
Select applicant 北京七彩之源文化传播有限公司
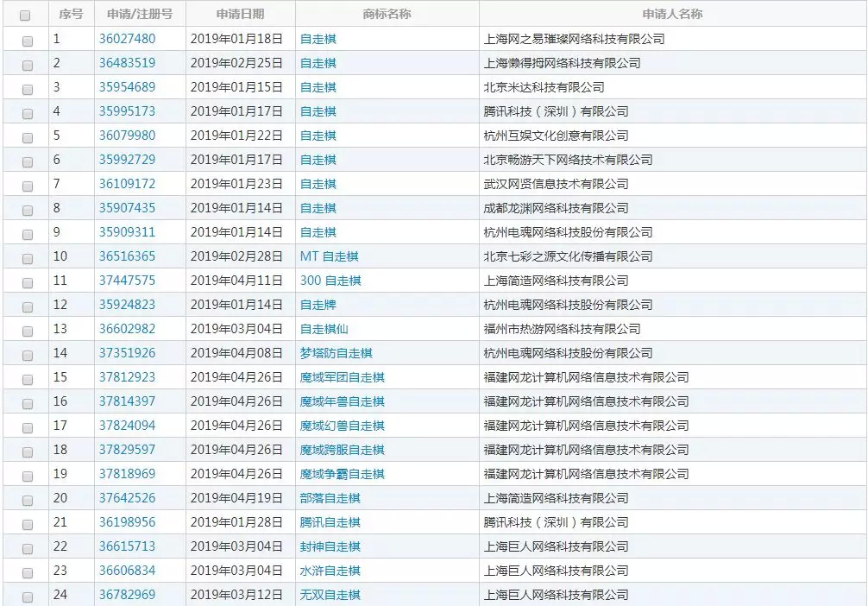tap(569, 256)
